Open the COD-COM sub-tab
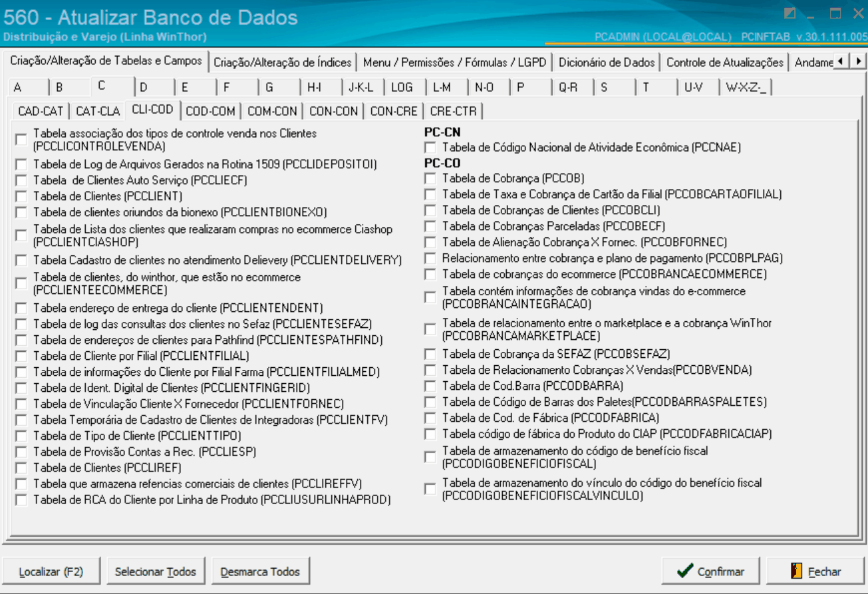The height and width of the screenshot is (594, 868). pos(211,111)
